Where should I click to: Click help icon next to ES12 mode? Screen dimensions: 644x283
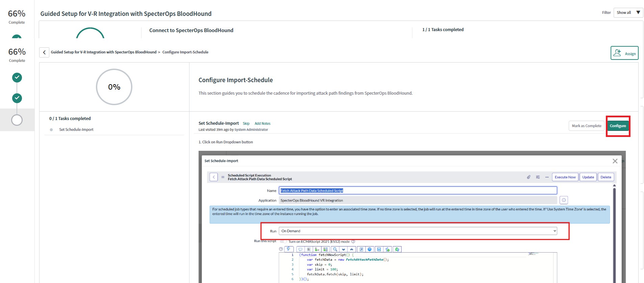[x=353, y=241]
